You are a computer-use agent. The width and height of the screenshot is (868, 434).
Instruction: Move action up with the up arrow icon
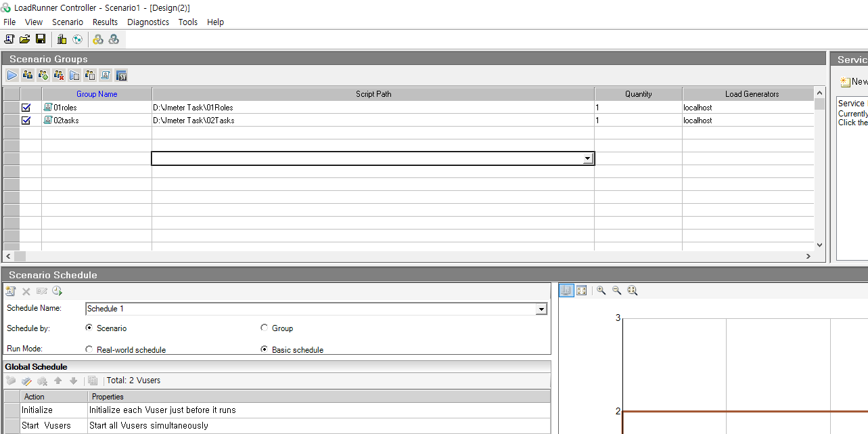[x=58, y=381]
